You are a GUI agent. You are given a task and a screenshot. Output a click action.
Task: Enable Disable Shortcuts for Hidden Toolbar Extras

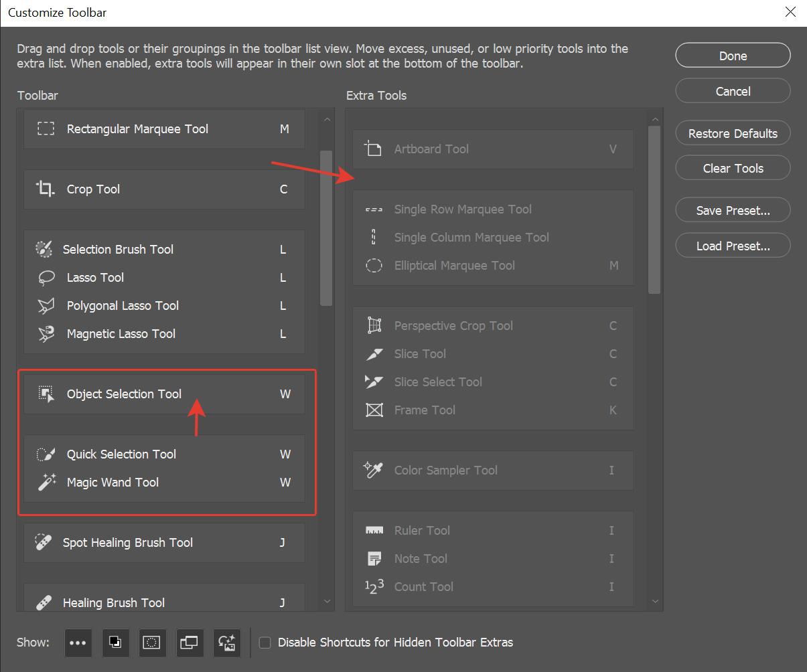coord(265,643)
